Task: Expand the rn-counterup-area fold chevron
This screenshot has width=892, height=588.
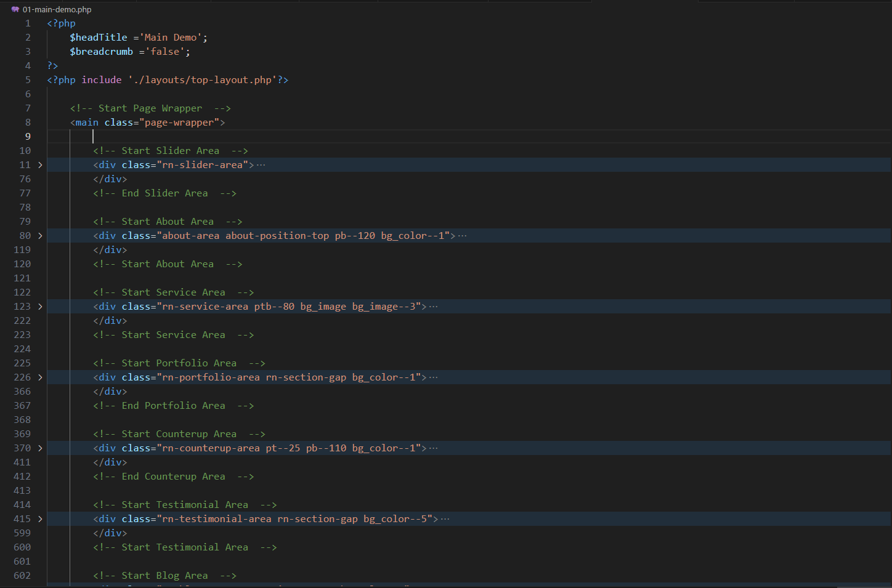Action: 41,448
